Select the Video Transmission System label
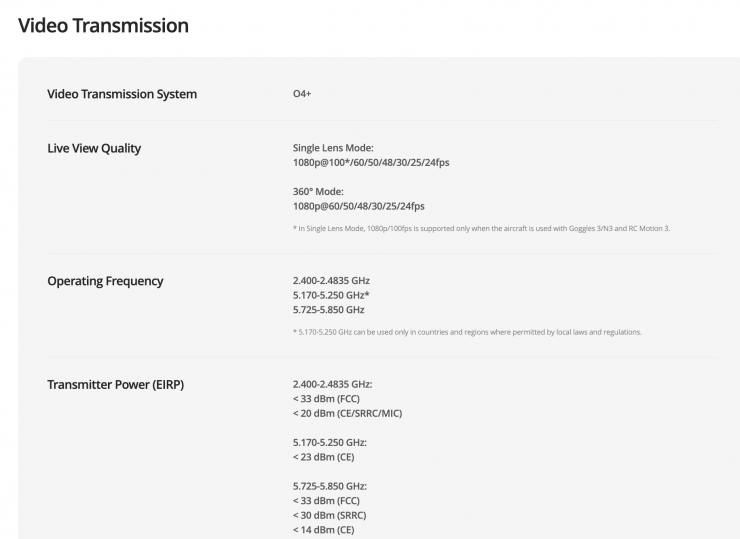The height and width of the screenshot is (539, 740). (122, 94)
